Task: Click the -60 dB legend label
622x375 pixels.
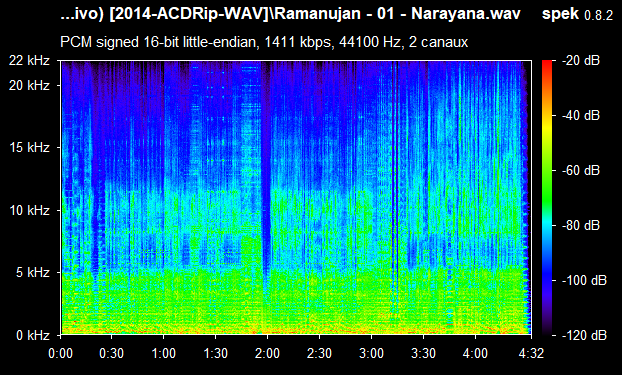Action: pos(581,171)
